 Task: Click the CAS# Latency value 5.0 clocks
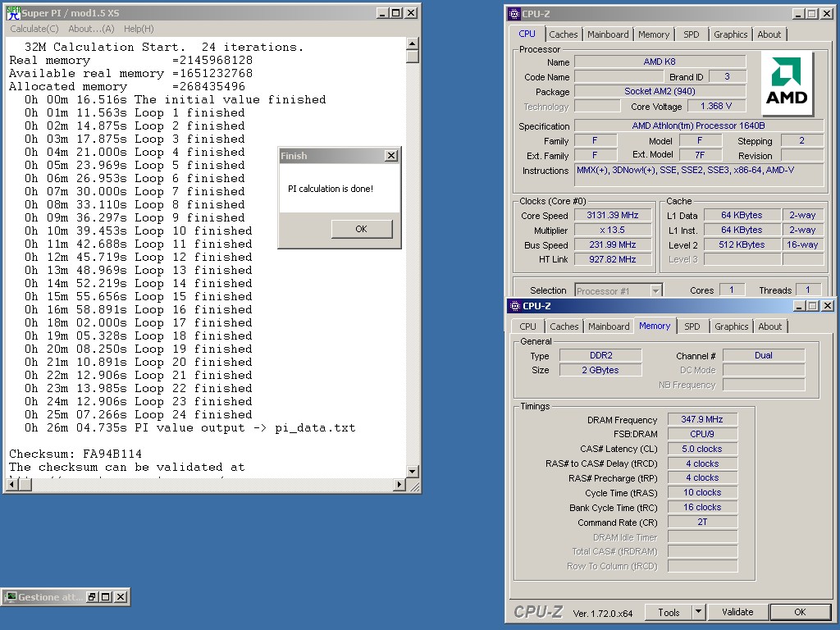click(x=702, y=449)
